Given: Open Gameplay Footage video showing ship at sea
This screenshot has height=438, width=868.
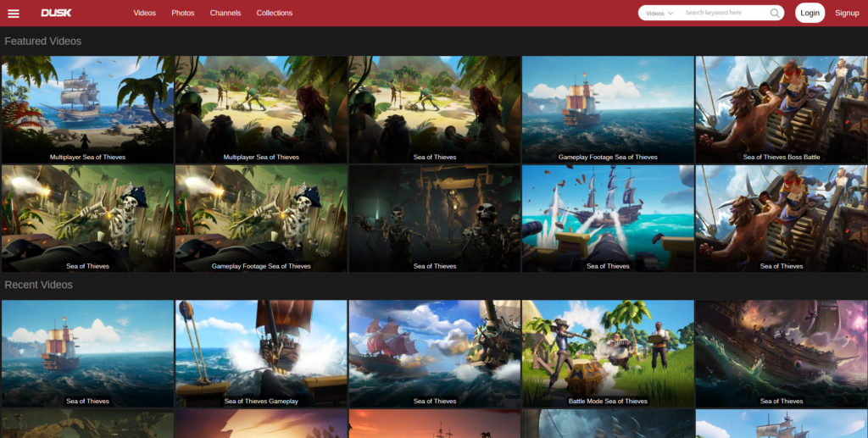Looking at the screenshot, I should pyautogui.click(x=608, y=109).
